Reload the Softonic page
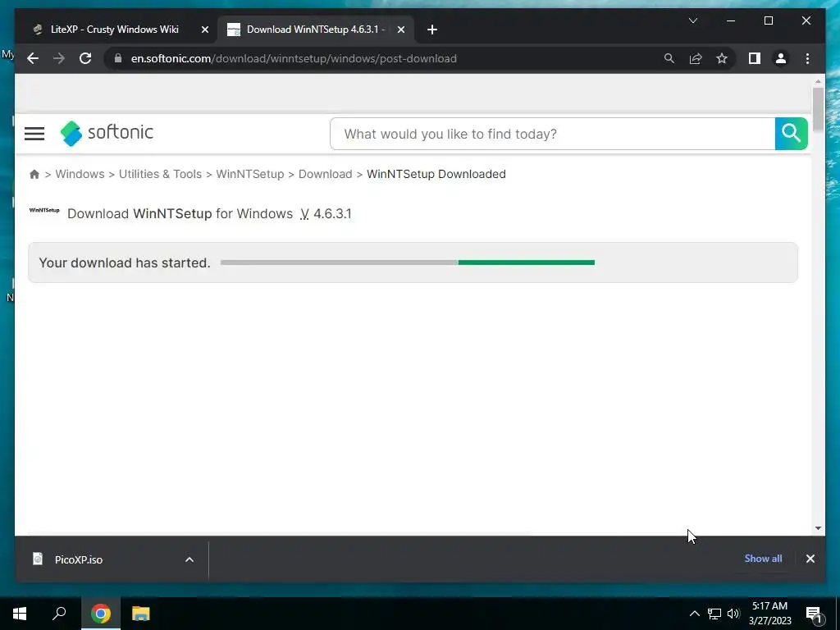Viewport: 840px width, 630px height. point(85,58)
